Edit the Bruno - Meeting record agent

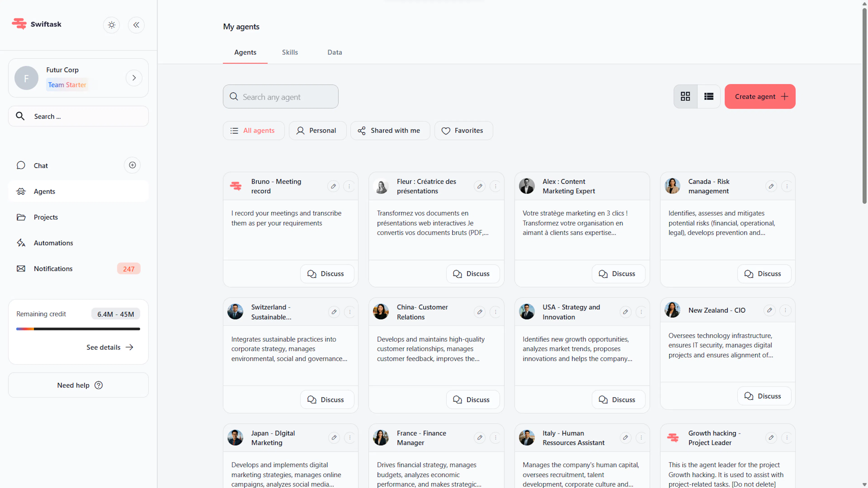point(333,186)
